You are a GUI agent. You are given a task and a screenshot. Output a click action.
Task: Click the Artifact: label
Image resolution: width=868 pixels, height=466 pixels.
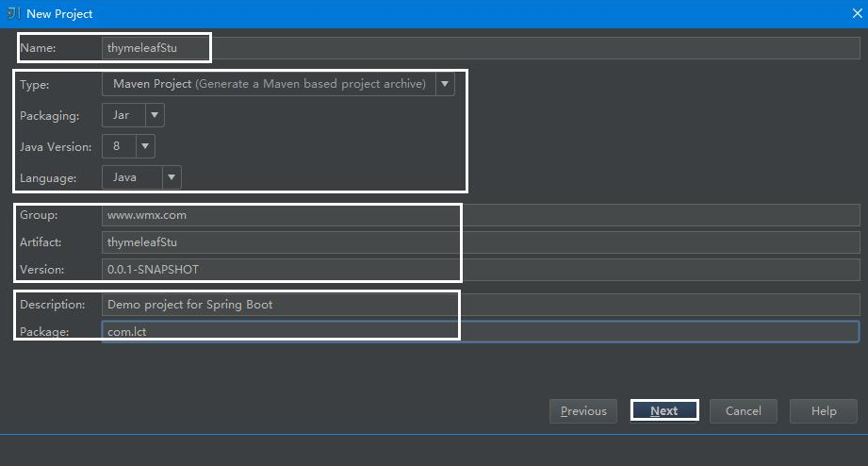41,242
